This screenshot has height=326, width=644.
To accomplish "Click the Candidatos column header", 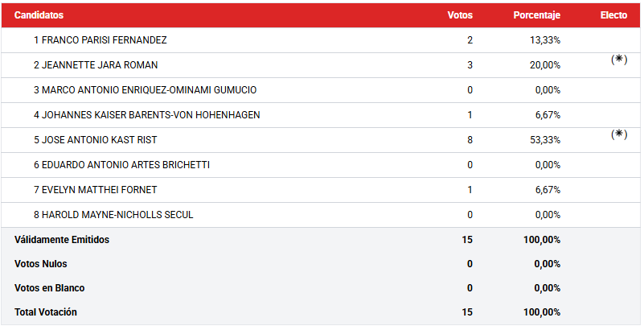I will point(39,15).
